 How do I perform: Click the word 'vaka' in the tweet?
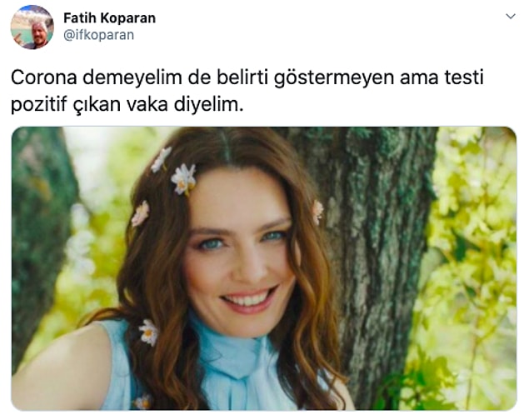click(x=147, y=104)
